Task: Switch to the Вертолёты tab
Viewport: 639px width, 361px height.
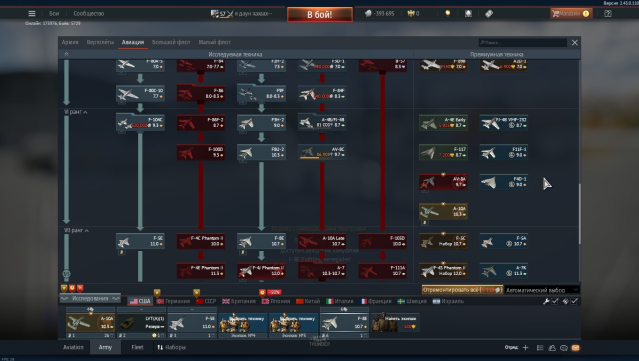Action: [100, 42]
